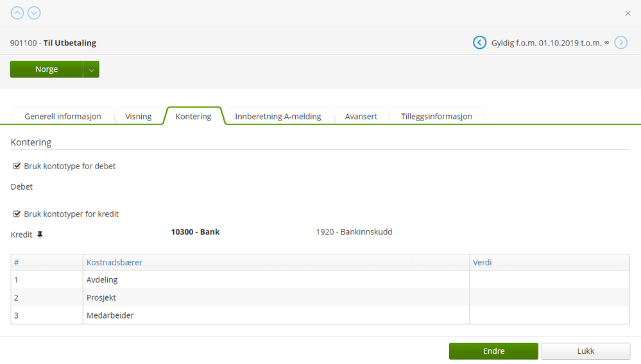
Task: Click the pin icon next to Kredit
Action: coord(40,235)
